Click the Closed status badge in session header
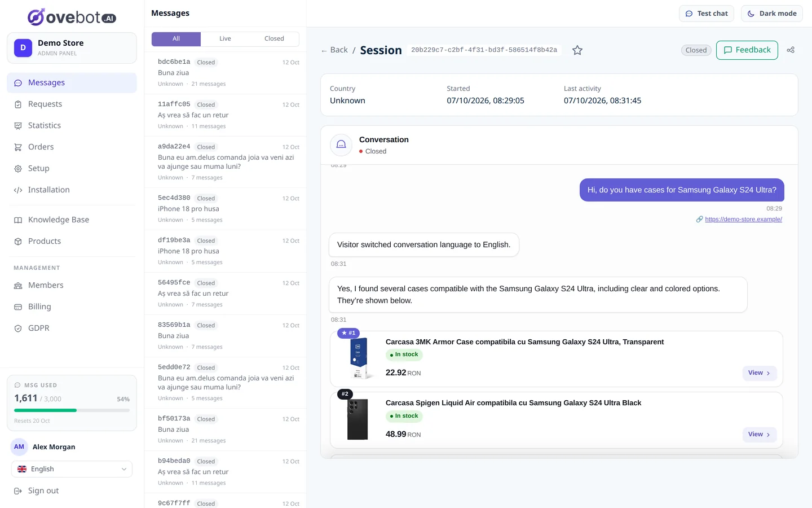 click(x=696, y=50)
